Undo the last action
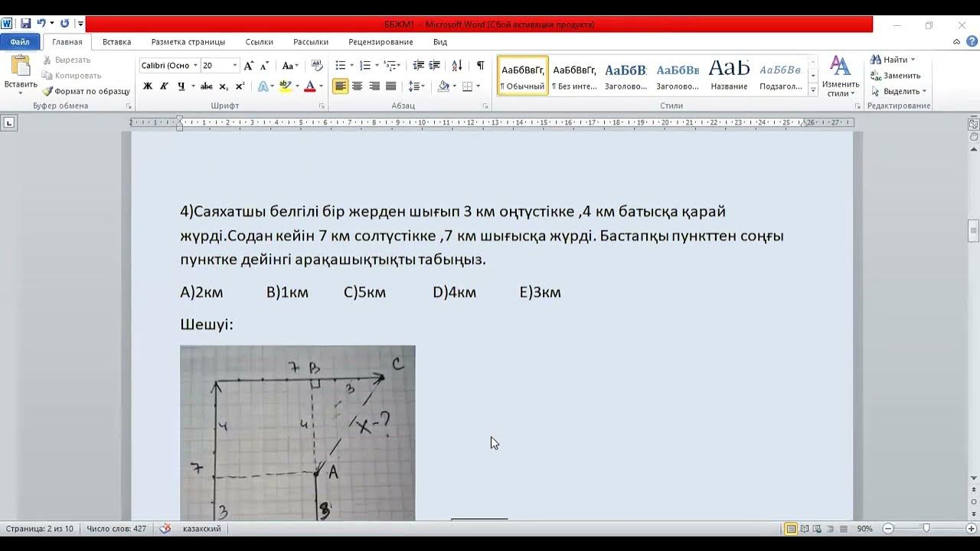This screenshot has width=980, height=551. click(41, 24)
